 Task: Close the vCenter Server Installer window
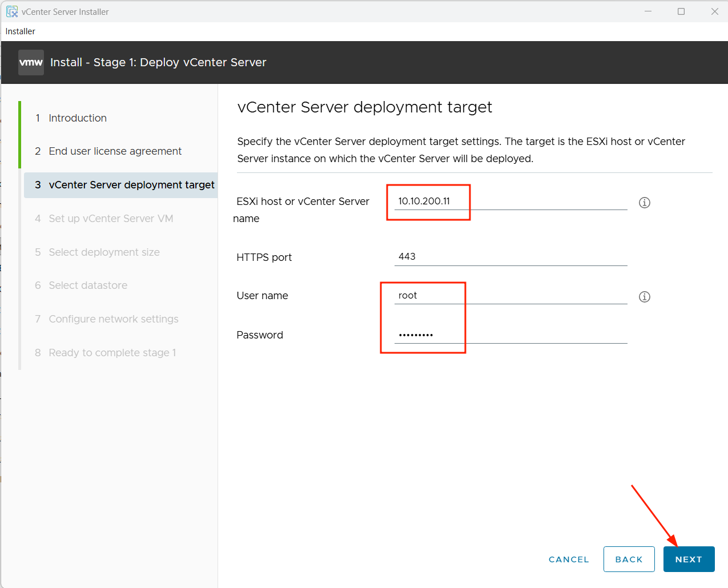coord(714,11)
